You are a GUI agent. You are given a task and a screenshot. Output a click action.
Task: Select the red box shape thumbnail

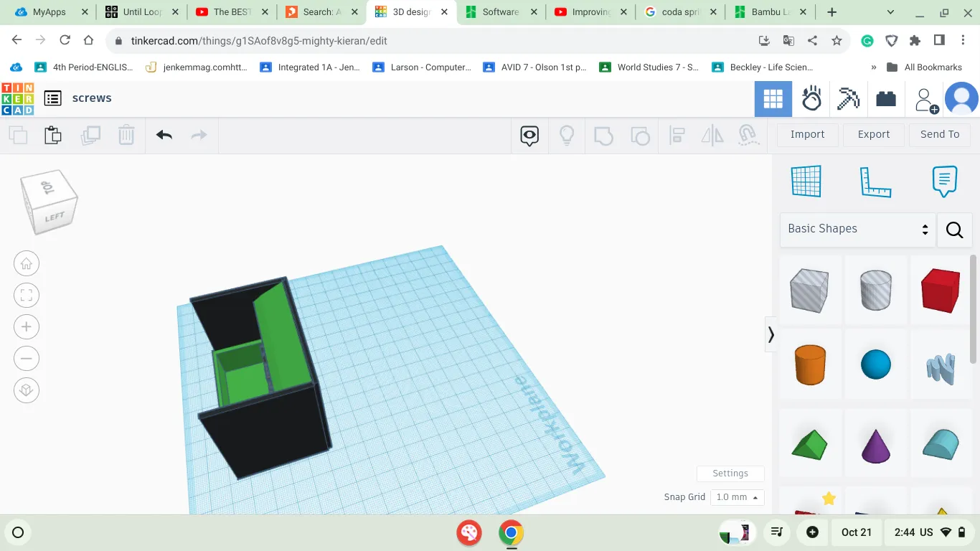click(941, 290)
